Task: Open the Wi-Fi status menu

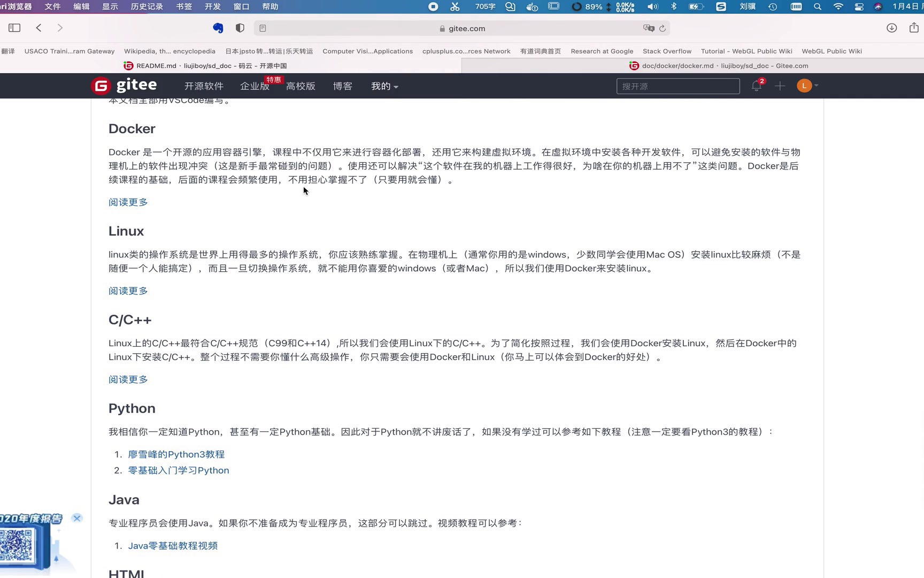Action: point(838,6)
